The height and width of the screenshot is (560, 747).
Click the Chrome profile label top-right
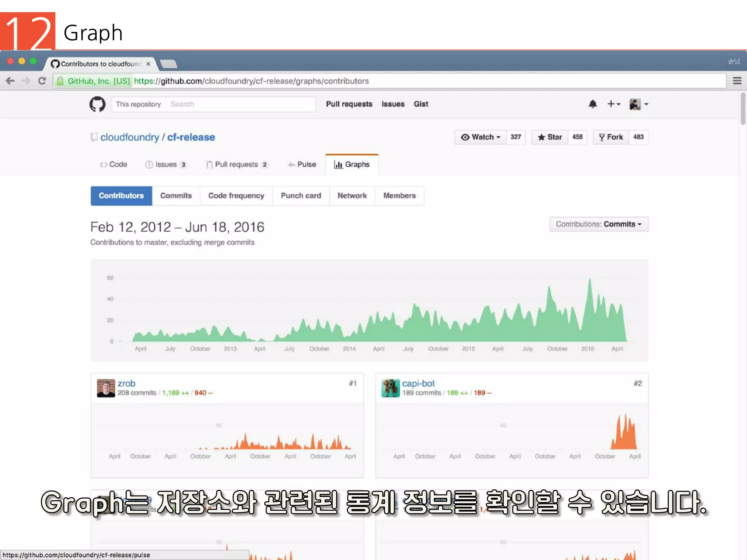click(x=734, y=61)
